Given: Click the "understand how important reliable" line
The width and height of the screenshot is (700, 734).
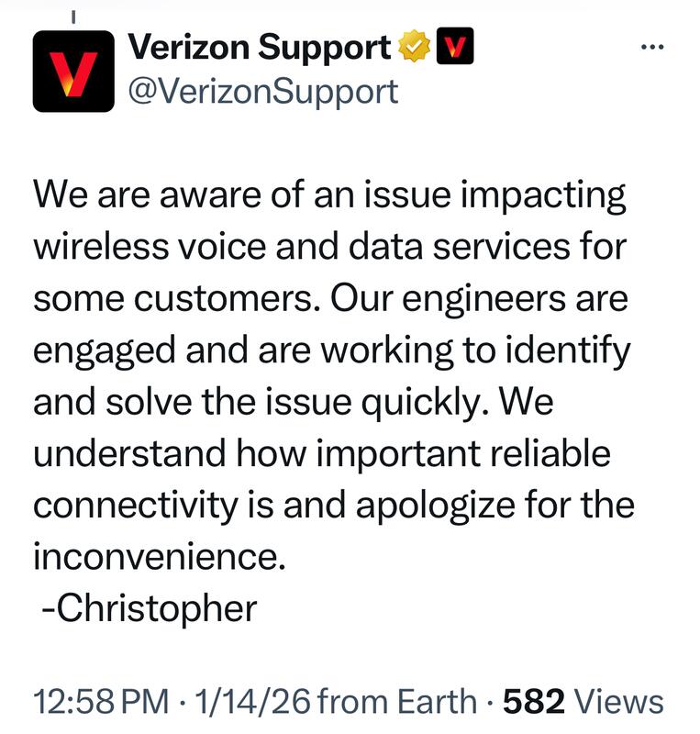Looking at the screenshot, I should (321, 453).
